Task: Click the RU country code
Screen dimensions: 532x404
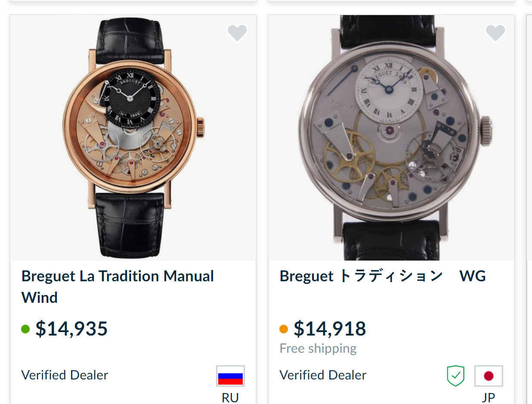Action: coord(230,398)
